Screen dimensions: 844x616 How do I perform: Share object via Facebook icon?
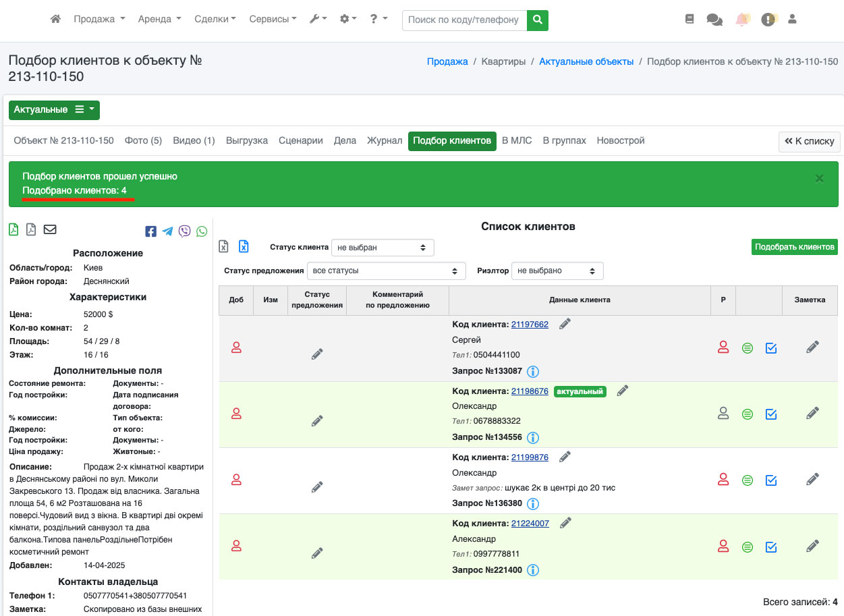click(150, 231)
